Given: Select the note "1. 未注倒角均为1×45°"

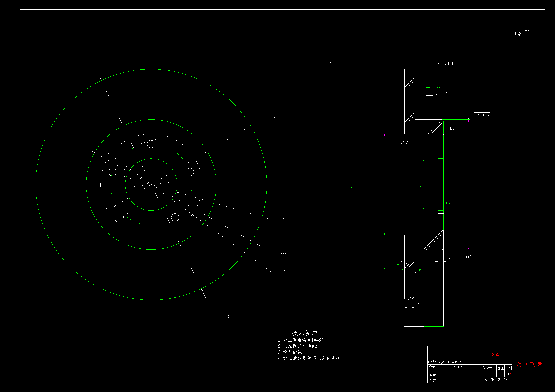Looking at the screenshot, I should click(x=301, y=340).
